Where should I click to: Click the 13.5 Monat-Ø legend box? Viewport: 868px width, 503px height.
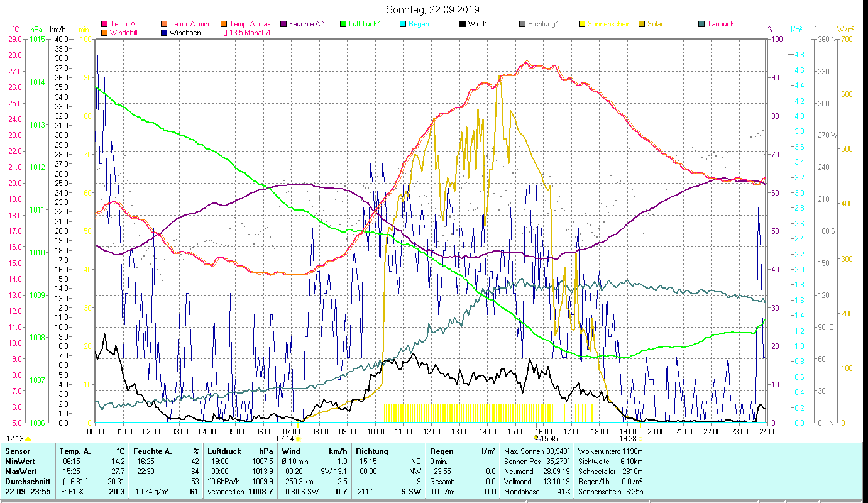224,32
